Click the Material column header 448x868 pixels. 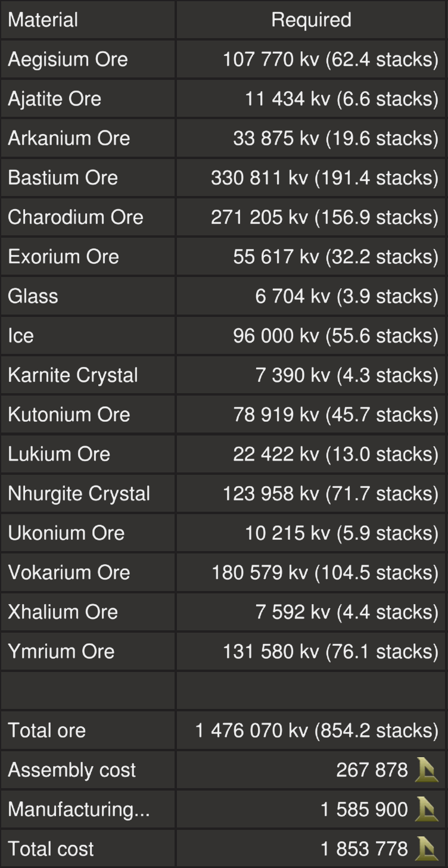[43, 20]
